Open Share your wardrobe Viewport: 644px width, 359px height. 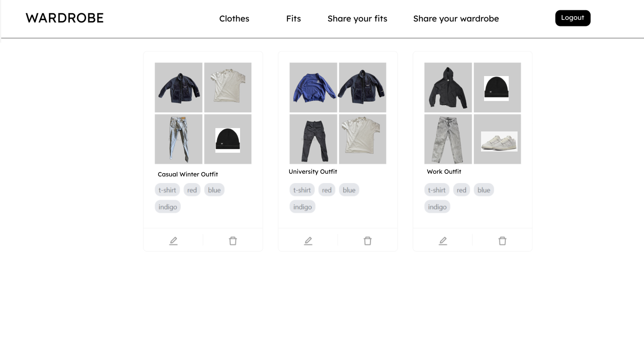click(x=456, y=19)
